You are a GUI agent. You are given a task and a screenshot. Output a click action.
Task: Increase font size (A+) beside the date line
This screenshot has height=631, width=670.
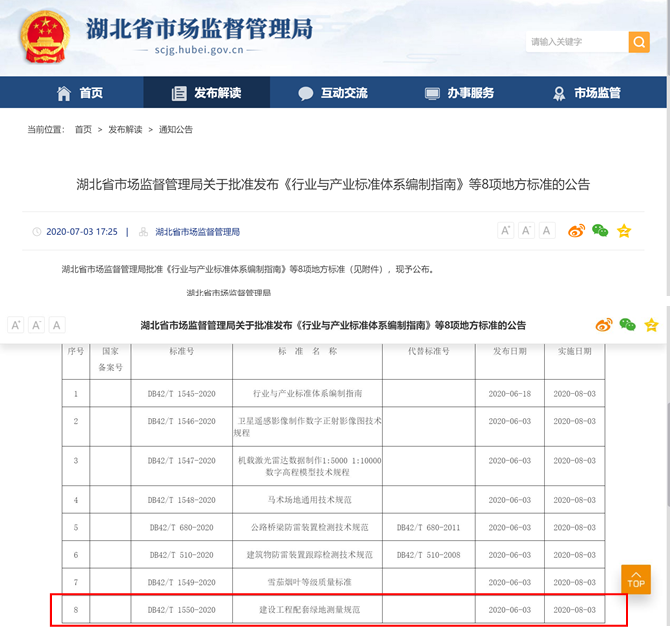click(x=506, y=231)
